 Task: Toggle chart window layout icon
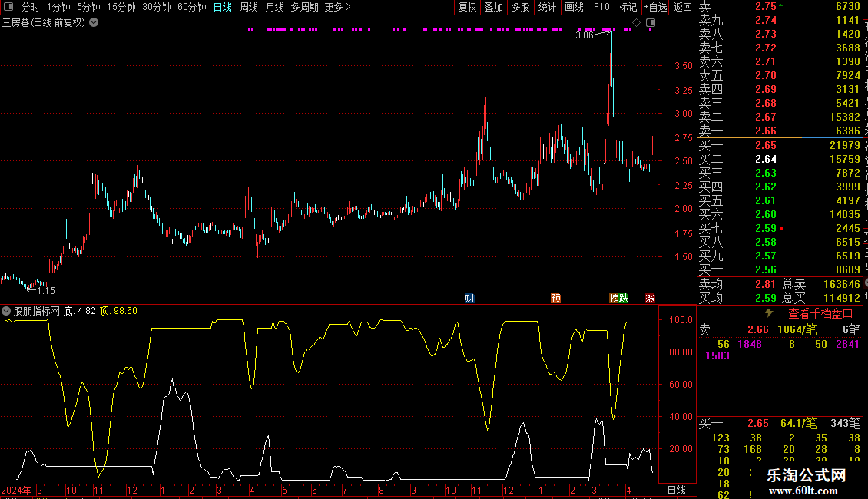click(651, 23)
